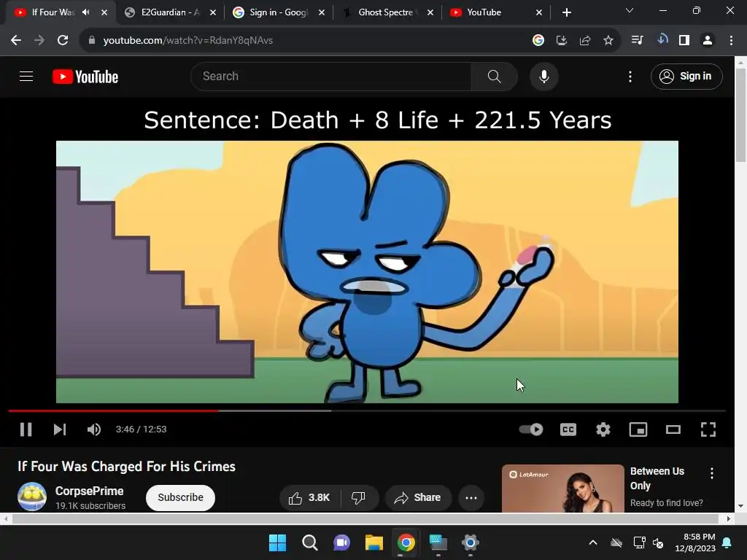747x560 pixels.
Task: Open the media controls icon
Action: [637, 41]
